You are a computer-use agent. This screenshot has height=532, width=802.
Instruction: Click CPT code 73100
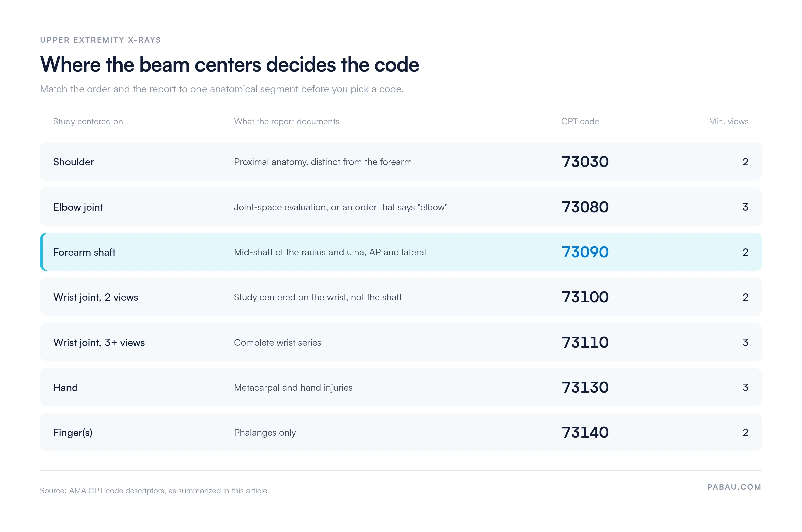point(585,297)
